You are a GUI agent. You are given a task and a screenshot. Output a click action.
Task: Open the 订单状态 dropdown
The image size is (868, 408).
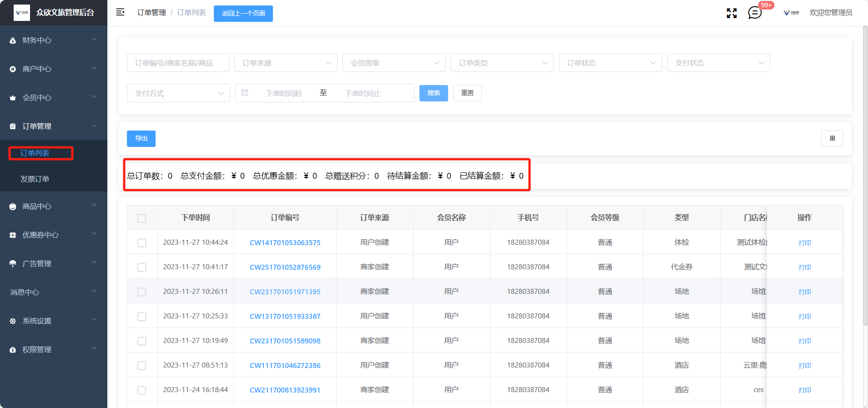(611, 63)
